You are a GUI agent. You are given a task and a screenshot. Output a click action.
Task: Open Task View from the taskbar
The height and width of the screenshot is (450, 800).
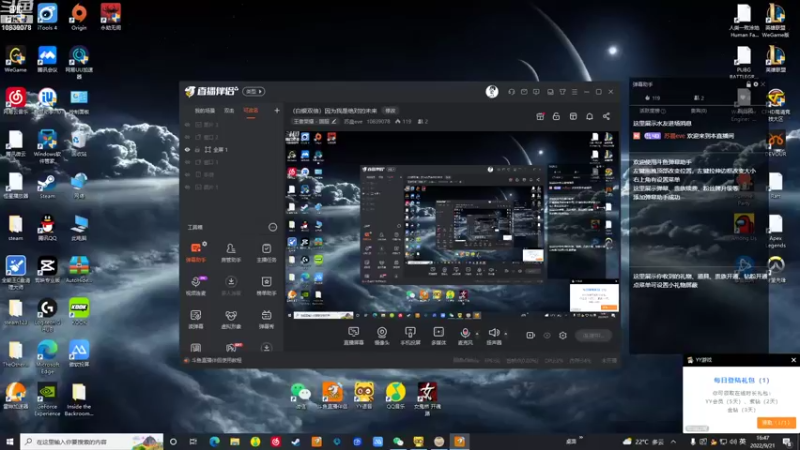point(193,441)
